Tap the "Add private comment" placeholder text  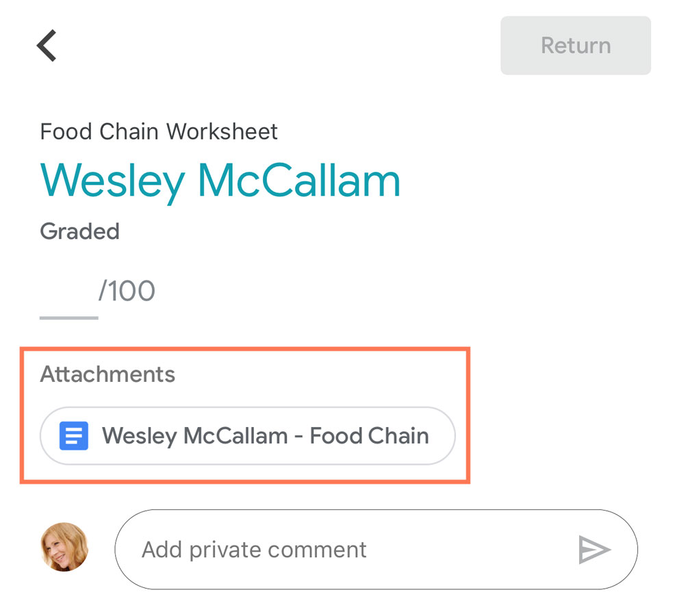tap(254, 550)
